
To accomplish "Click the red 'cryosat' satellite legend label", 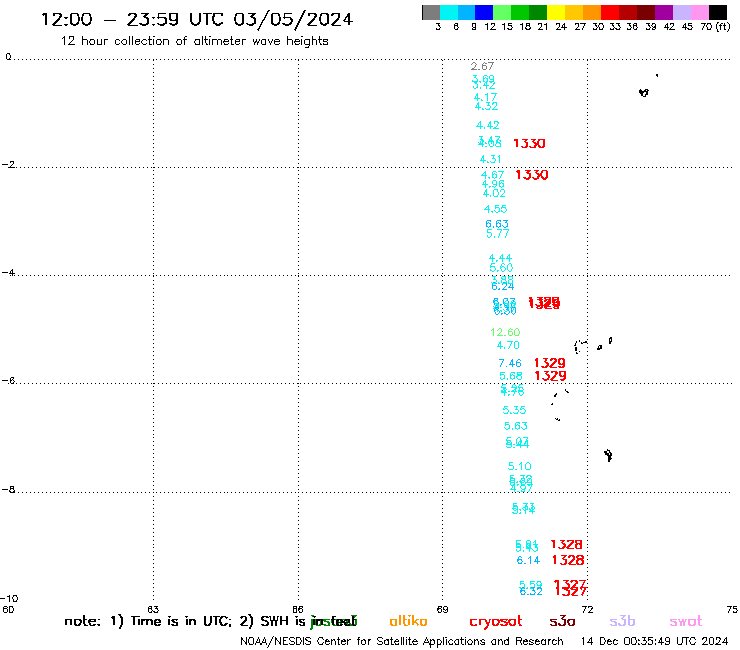I will (496, 621).
